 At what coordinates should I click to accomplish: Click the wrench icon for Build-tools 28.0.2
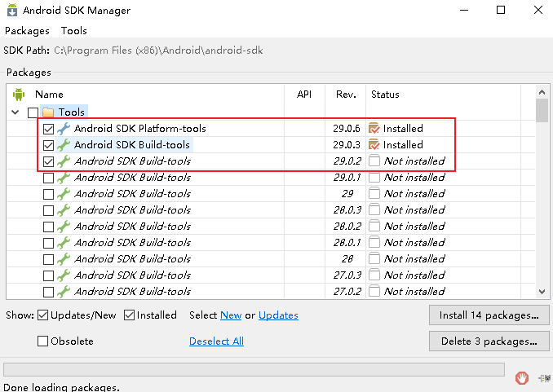(64, 227)
